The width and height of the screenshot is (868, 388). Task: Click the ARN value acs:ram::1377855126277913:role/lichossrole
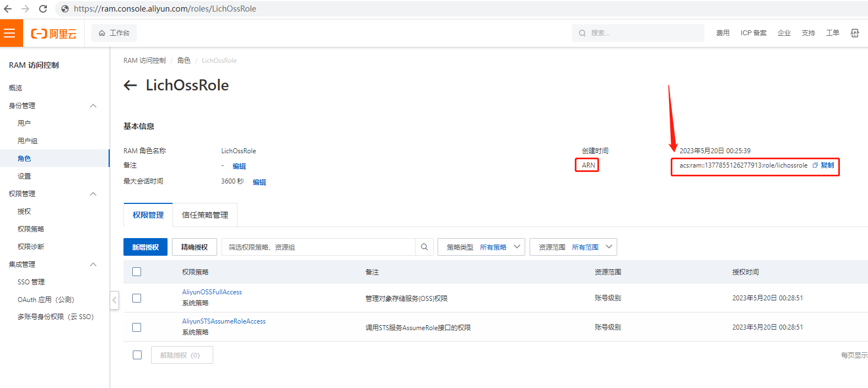pyautogui.click(x=743, y=165)
